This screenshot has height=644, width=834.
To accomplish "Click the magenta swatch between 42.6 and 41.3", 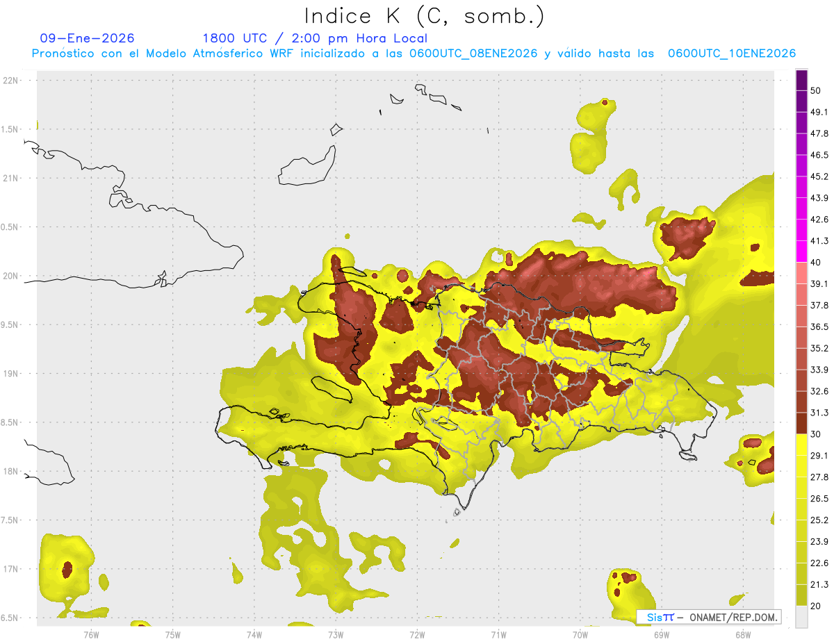I will point(801,230).
